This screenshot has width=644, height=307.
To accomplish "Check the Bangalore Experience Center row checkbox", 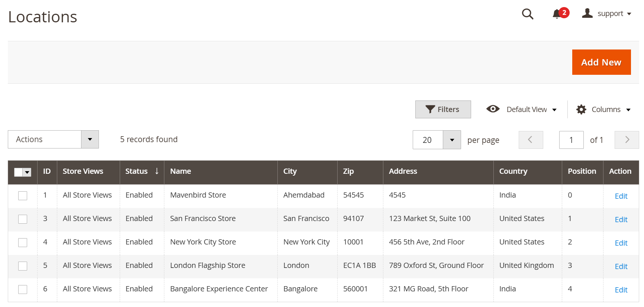I will (x=23, y=290).
